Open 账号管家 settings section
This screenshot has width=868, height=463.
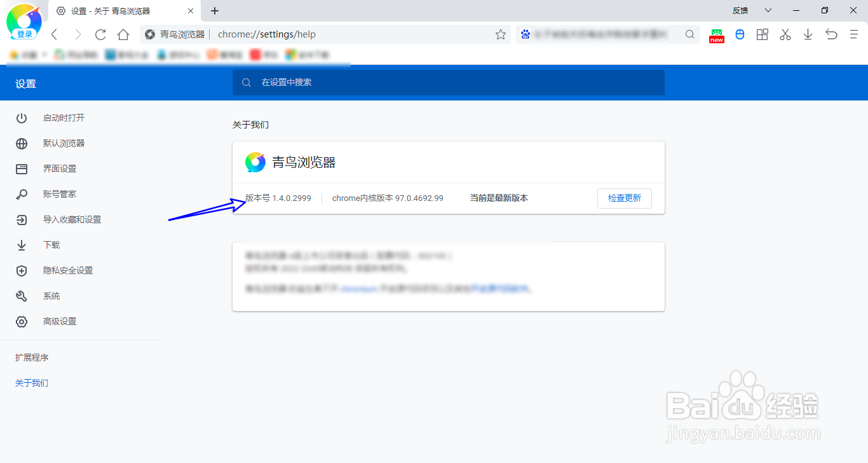point(60,194)
